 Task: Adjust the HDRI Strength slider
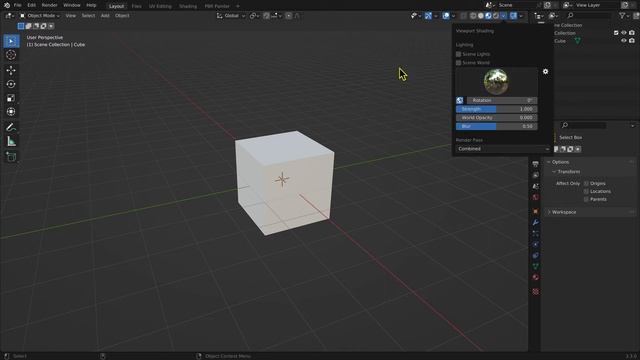(x=496, y=109)
